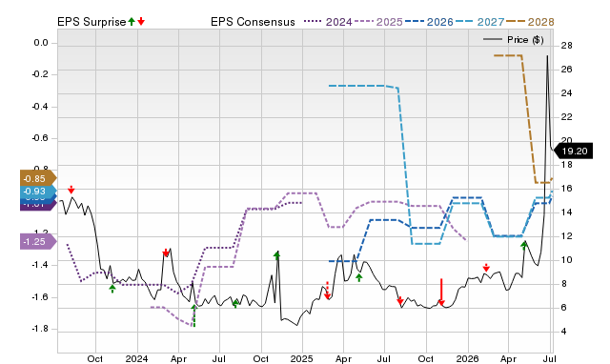
Task: Click green surprise arrow after Apr 2025
Action: click(359, 277)
